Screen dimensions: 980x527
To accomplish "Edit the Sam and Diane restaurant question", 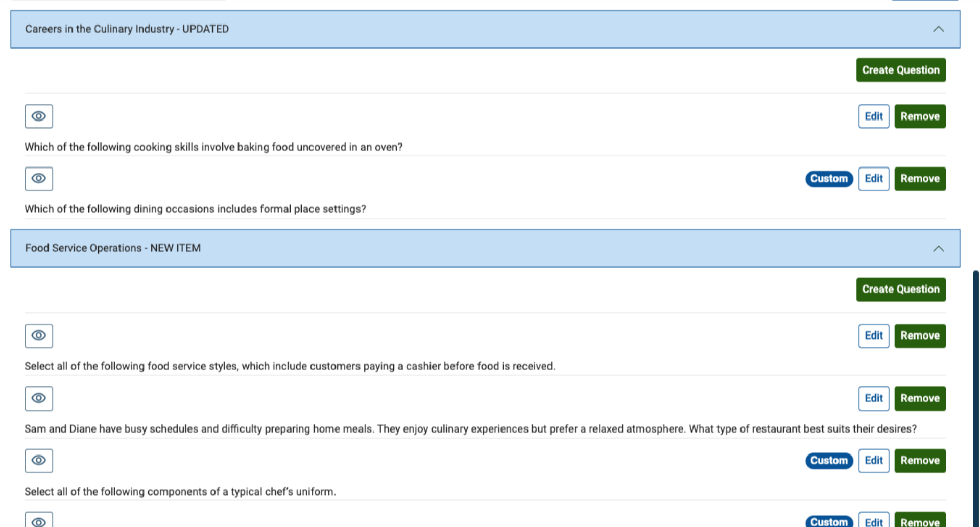I will pyautogui.click(x=873, y=398).
